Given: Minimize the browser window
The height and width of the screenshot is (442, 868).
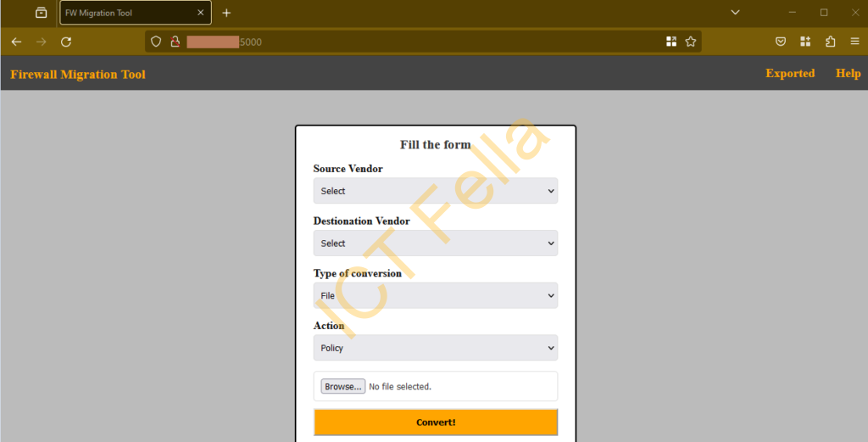Looking at the screenshot, I should pos(793,12).
